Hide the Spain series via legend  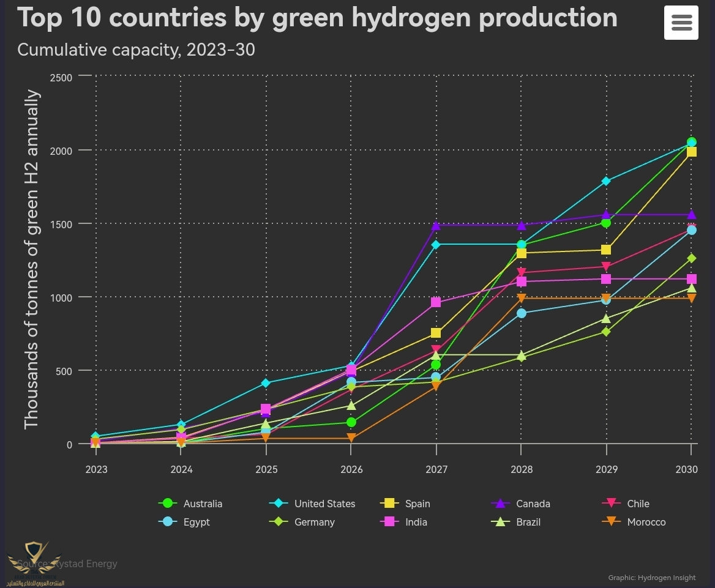click(x=405, y=503)
